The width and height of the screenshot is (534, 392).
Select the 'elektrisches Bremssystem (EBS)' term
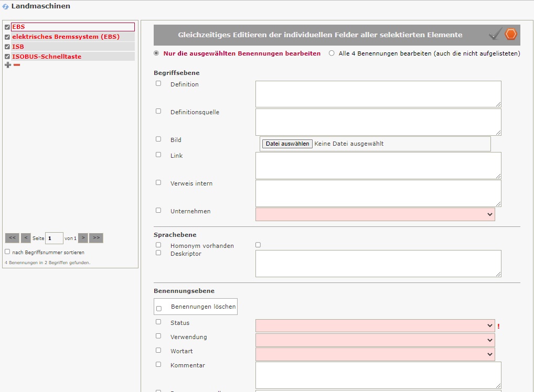click(66, 37)
